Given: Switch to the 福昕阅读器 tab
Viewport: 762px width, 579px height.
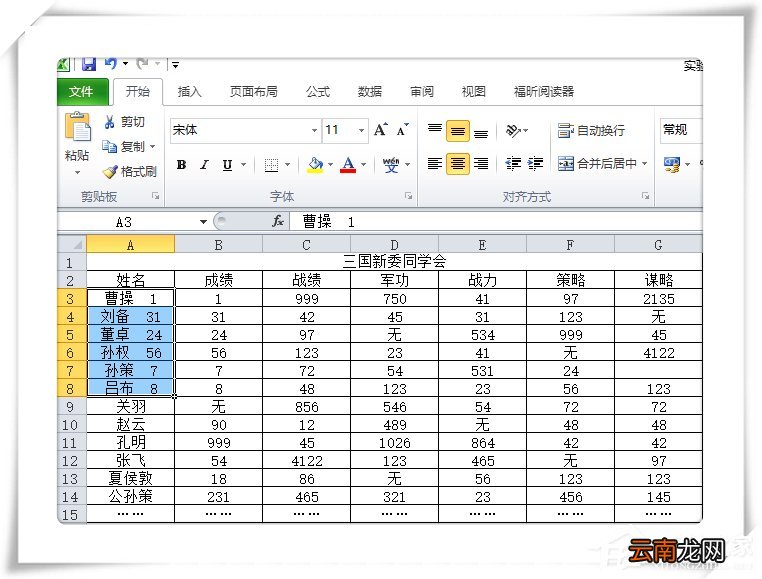Looking at the screenshot, I should click(x=544, y=91).
